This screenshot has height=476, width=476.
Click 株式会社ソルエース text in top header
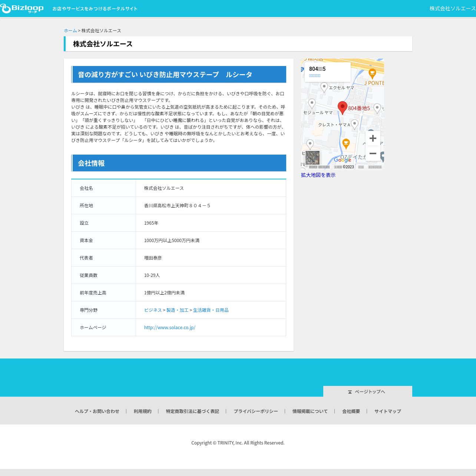(453, 9)
